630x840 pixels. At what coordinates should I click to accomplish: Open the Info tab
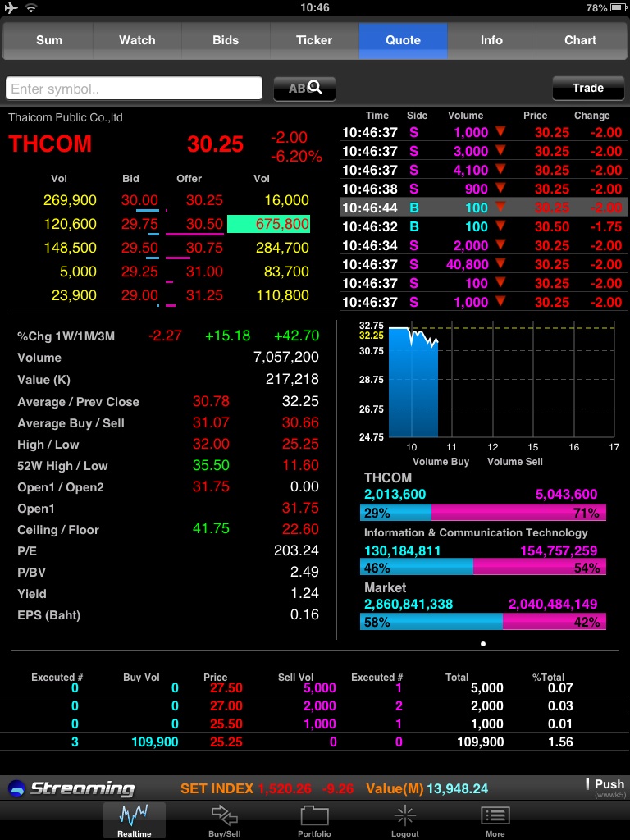[x=491, y=40]
